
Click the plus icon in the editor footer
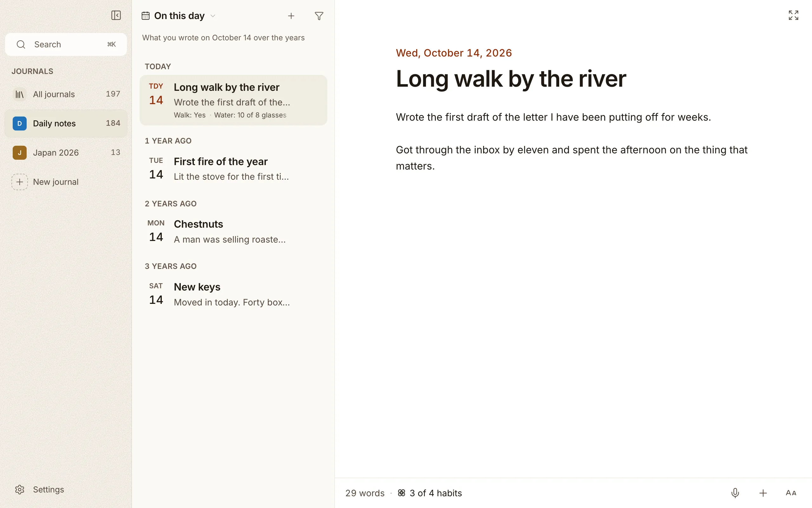[763, 493]
